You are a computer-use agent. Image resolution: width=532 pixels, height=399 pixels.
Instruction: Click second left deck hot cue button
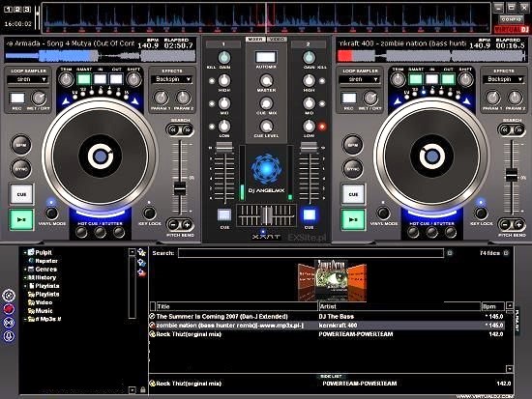(x=100, y=232)
